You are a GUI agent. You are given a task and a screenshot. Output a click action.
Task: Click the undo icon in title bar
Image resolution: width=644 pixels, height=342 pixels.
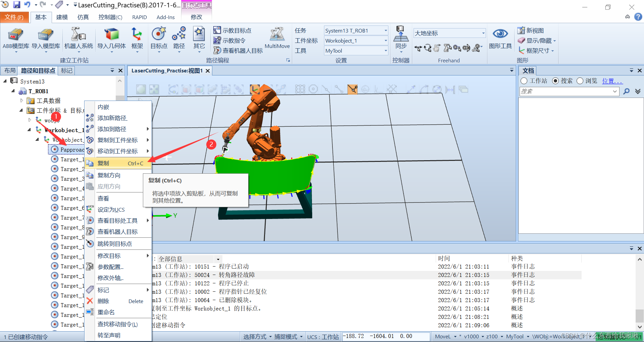27,5
